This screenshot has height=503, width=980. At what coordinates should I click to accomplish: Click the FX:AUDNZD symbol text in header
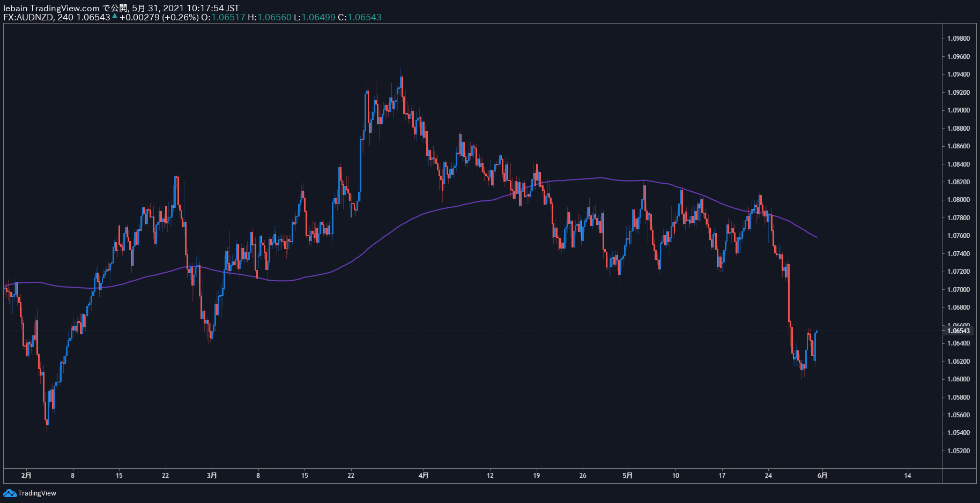[x=28, y=17]
